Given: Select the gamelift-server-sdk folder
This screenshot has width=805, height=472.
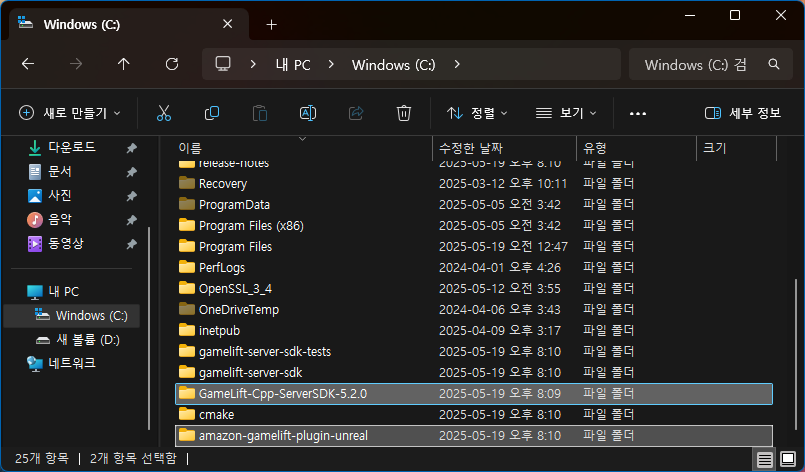Looking at the screenshot, I should click(x=473, y=373).
